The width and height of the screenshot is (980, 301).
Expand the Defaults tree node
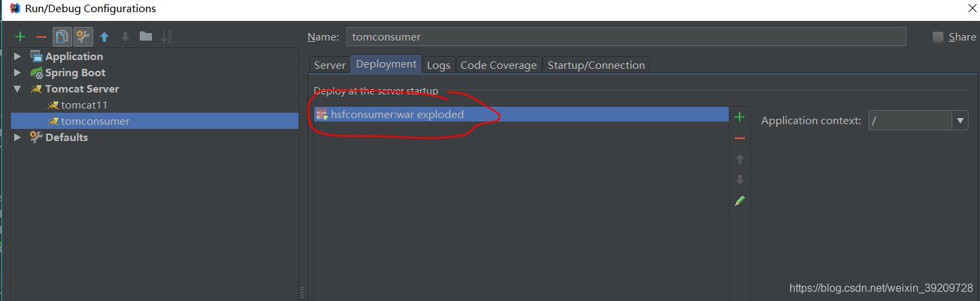[18, 138]
